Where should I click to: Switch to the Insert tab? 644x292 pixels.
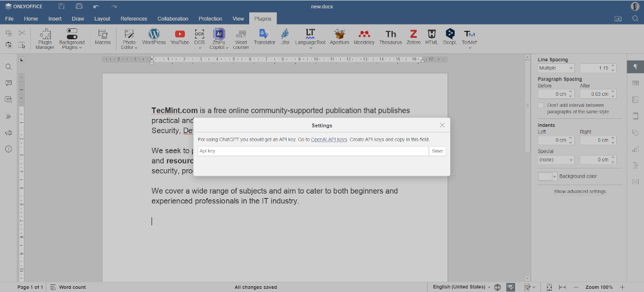55,19
